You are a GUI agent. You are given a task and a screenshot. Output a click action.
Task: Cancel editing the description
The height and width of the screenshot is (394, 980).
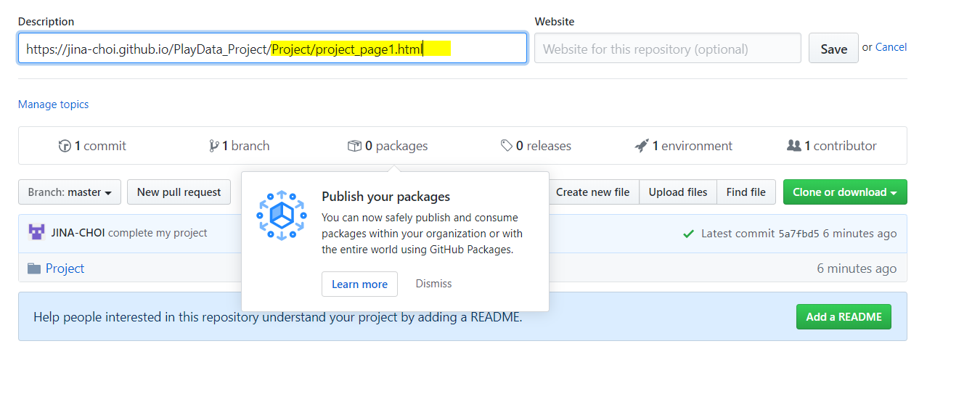(x=891, y=47)
